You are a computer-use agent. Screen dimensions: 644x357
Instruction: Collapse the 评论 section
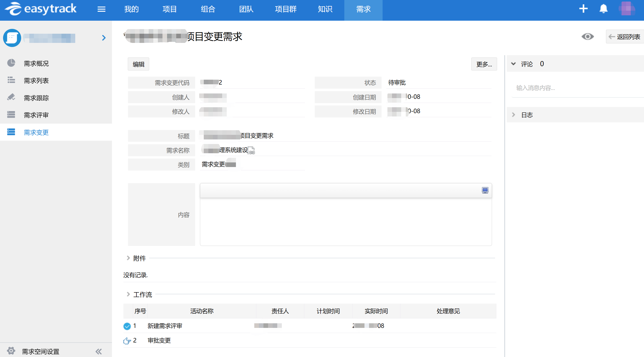pos(513,64)
